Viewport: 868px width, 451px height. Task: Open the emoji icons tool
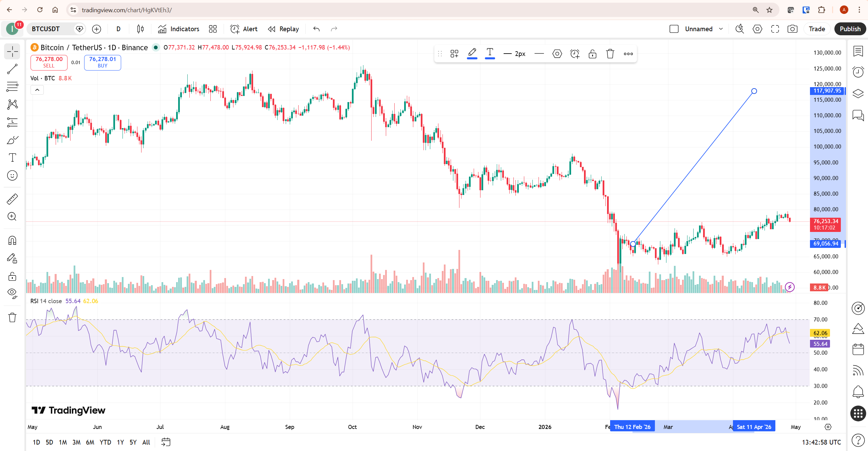tap(12, 175)
